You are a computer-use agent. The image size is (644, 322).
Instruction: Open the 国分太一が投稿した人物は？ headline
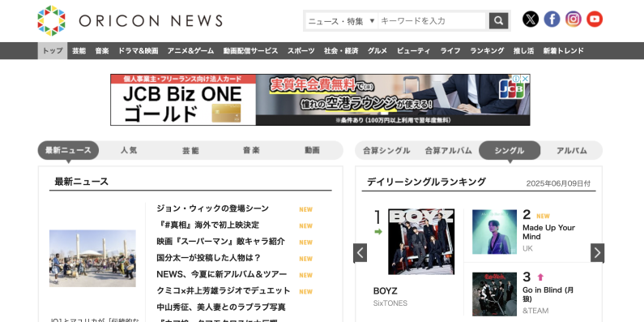(x=209, y=258)
